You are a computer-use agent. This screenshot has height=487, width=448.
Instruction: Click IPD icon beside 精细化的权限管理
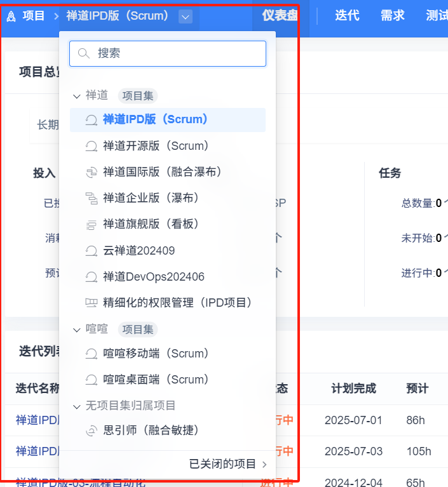(92, 302)
